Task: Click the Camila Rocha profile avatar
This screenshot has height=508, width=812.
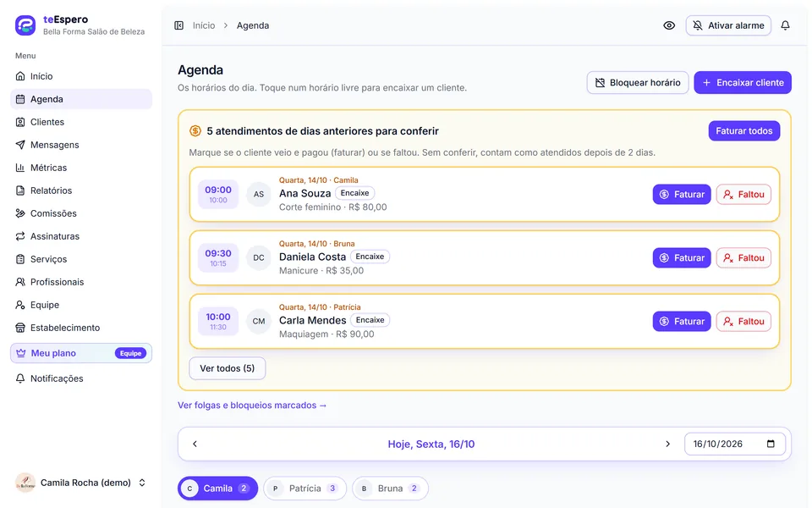Action: [x=25, y=483]
